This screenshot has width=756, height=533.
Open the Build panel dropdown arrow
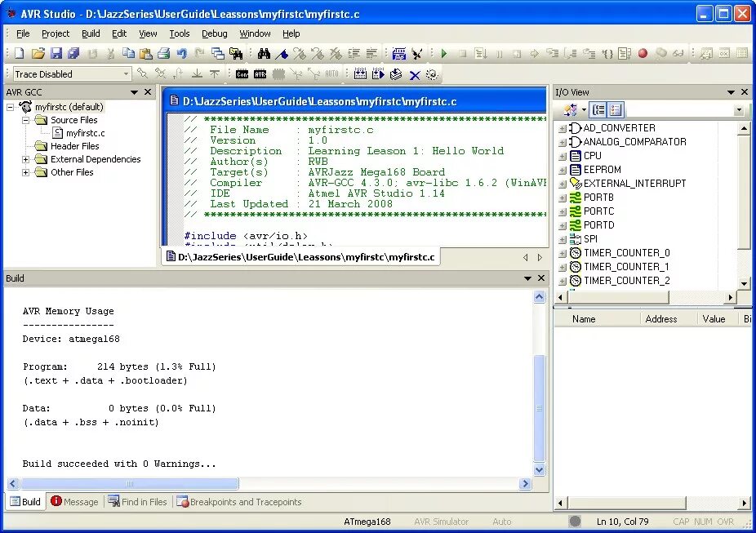click(527, 278)
